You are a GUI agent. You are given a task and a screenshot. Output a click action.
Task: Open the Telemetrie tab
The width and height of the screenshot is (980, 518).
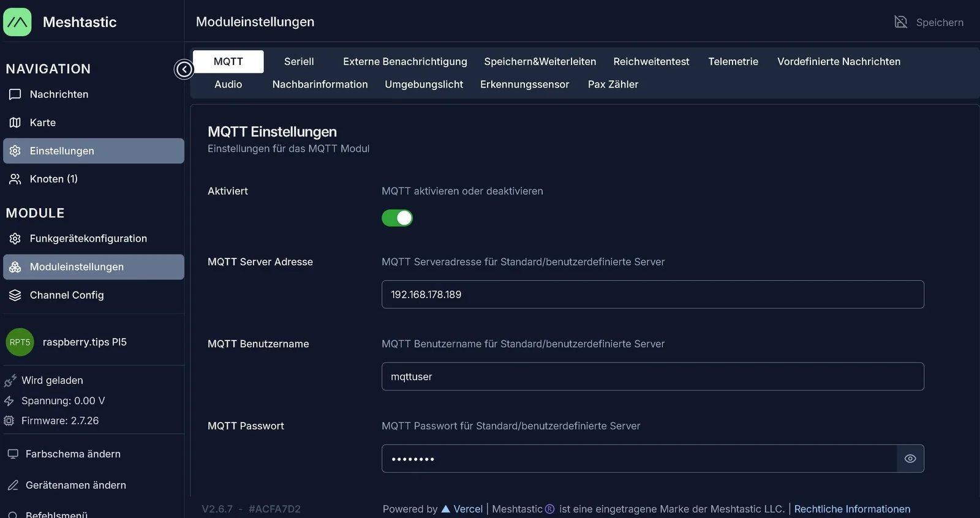733,61
